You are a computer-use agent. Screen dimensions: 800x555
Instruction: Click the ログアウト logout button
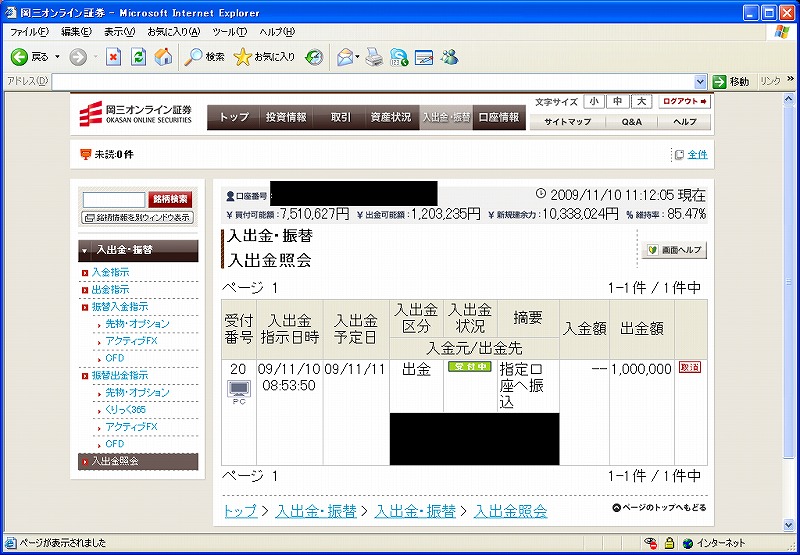pyautogui.click(x=685, y=102)
